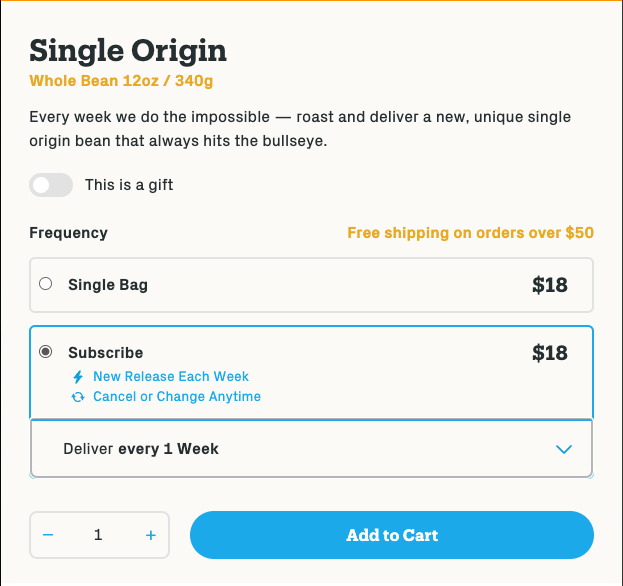The width and height of the screenshot is (623, 586).
Task: Click the Single Origin heading
Action: [x=128, y=50]
